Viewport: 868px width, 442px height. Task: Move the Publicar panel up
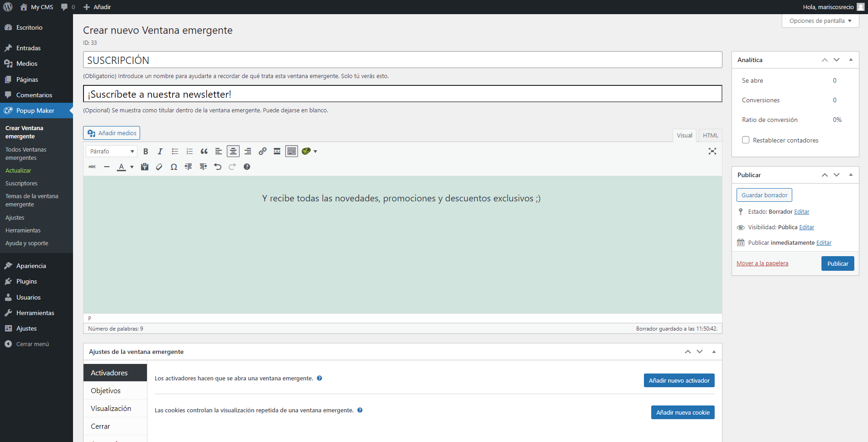click(825, 175)
